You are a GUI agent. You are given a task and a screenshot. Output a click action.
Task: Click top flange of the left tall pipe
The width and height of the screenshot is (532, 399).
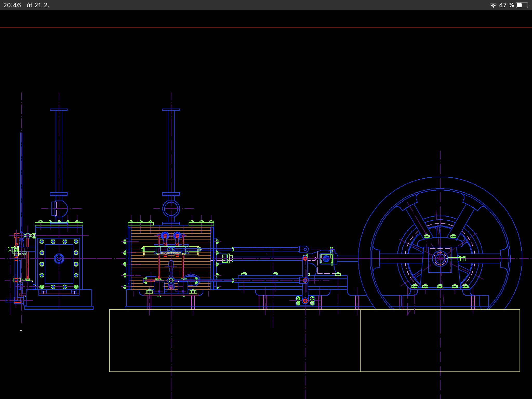click(59, 110)
